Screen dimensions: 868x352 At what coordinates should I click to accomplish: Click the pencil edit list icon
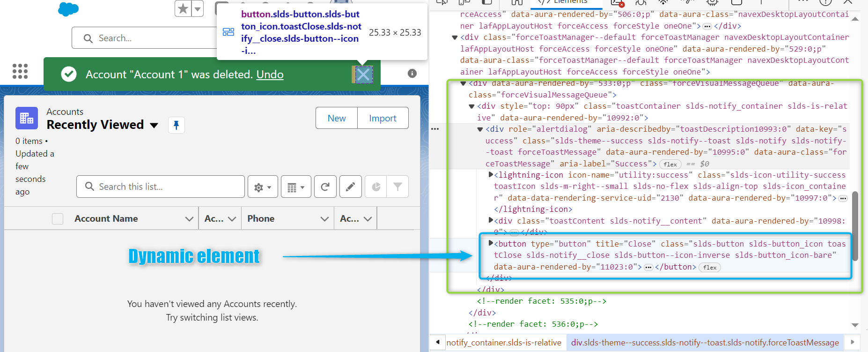coord(350,187)
